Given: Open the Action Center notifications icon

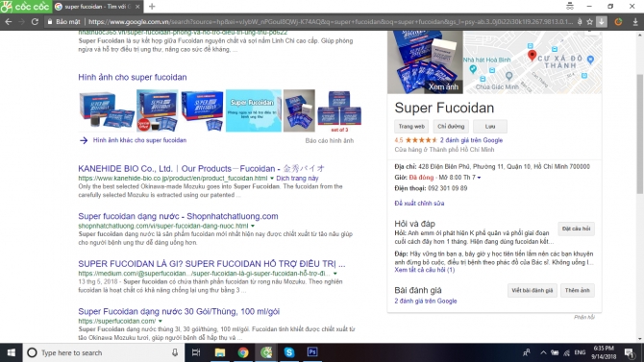Looking at the screenshot, I should coord(629,352).
